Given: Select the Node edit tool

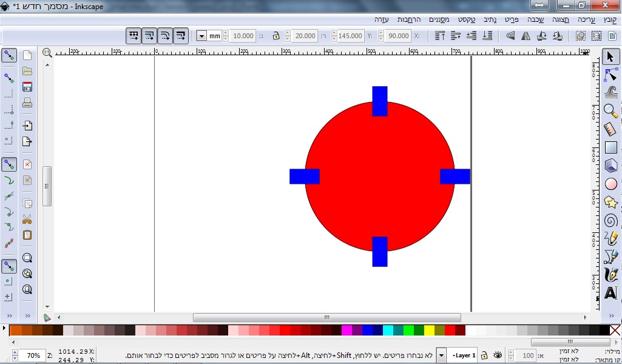Looking at the screenshot, I should [611, 75].
